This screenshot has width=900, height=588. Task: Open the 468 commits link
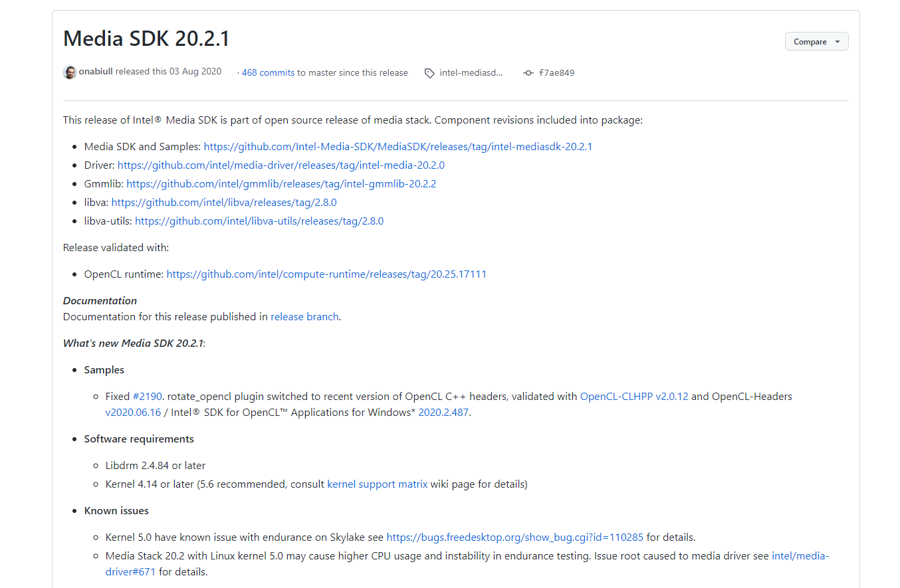(x=268, y=73)
